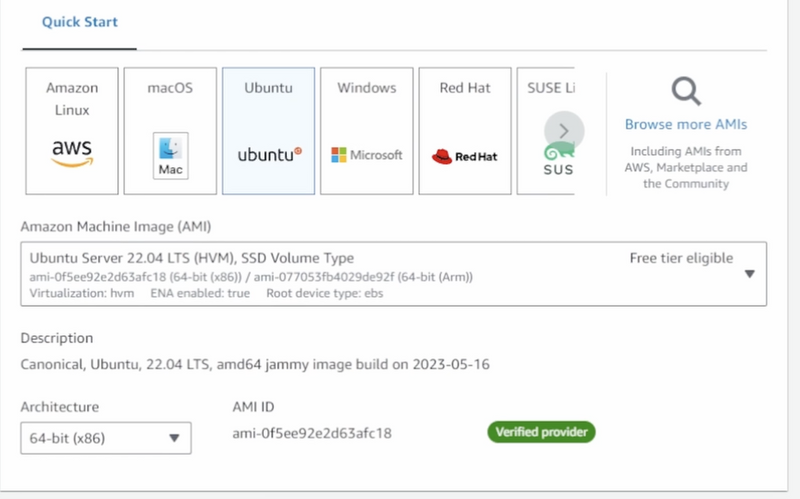800x499 pixels.
Task: Open the Browse more AMIs link
Action: pos(686,124)
